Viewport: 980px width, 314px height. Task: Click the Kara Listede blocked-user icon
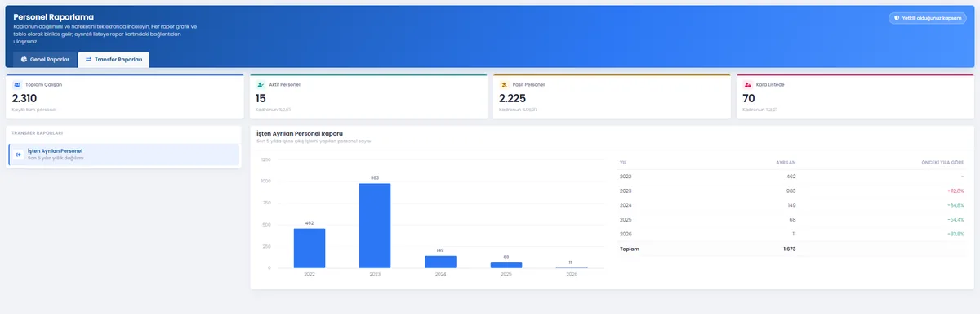click(747, 84)
